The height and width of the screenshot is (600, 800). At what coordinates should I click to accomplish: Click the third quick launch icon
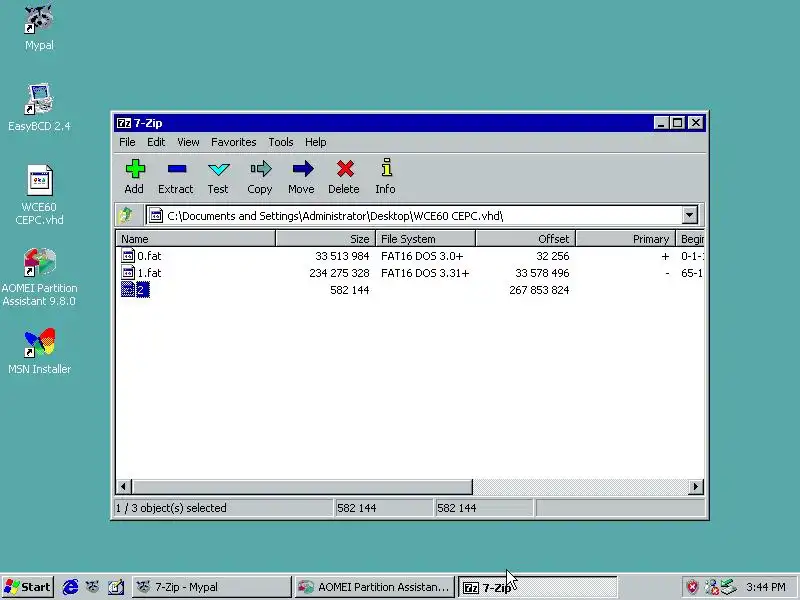(x=116, y=587)
